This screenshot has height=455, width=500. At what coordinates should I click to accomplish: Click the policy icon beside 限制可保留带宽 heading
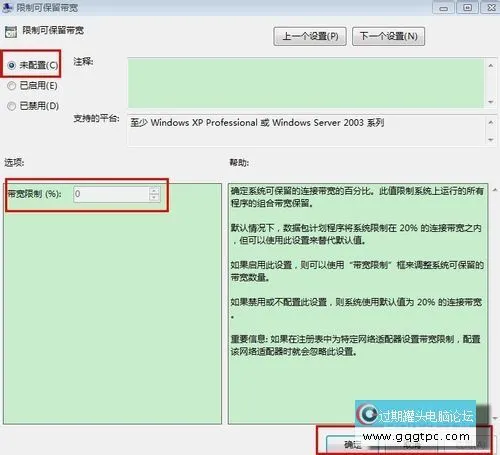(x=11, y=32)
